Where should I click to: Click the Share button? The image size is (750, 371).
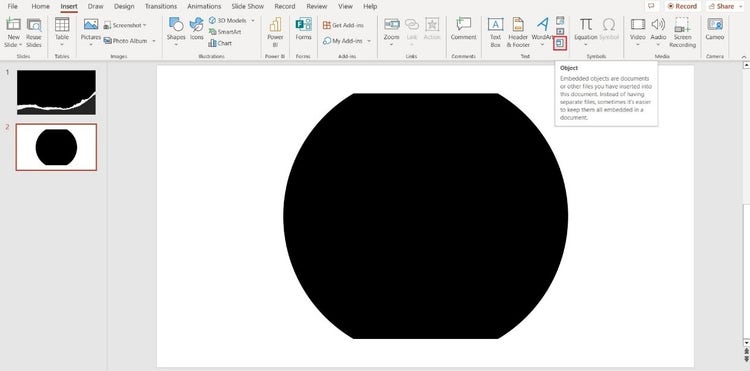(x=722, y=6)
